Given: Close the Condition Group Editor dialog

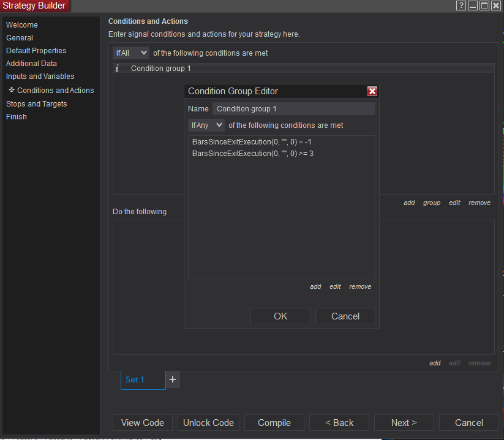Looking at the screenshot, I should click(372, 92).
